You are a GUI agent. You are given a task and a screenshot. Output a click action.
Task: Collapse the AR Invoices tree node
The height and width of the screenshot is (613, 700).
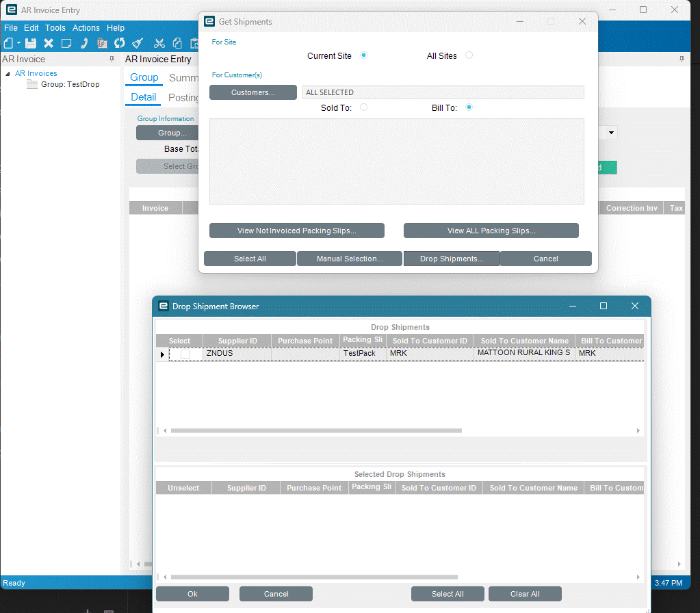click(x=8, y=74)
